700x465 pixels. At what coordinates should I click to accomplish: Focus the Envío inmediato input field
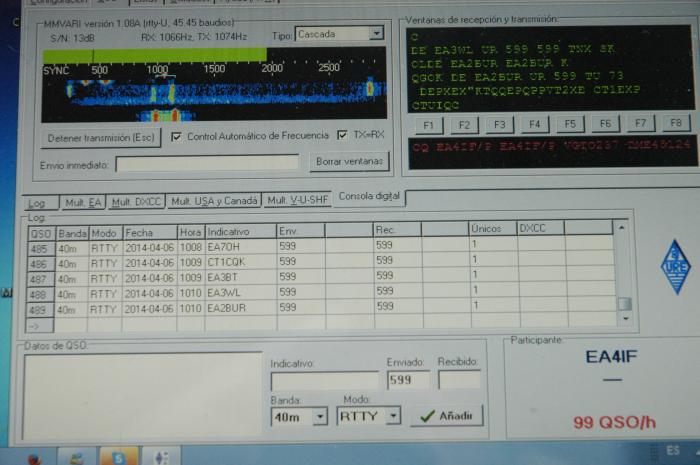point(207,163)
